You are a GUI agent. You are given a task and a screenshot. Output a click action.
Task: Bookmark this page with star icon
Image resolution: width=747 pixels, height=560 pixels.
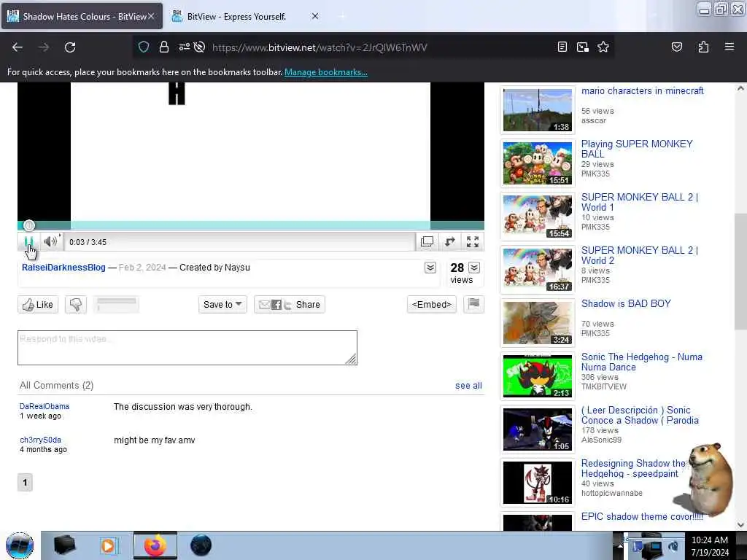click(x=603, y=47)
